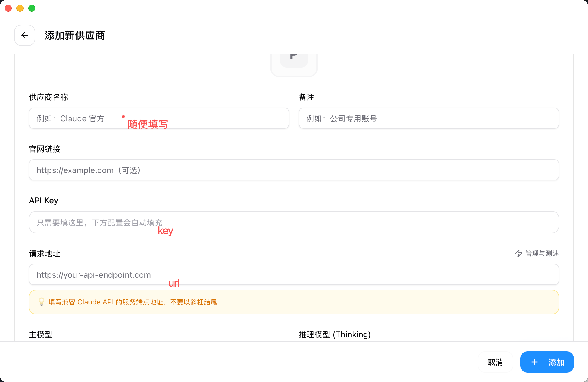Click the yellow Claude API endpoint hint text
Image resolution: width=588 pixels, height=382 pixels.
coord(133,302)
